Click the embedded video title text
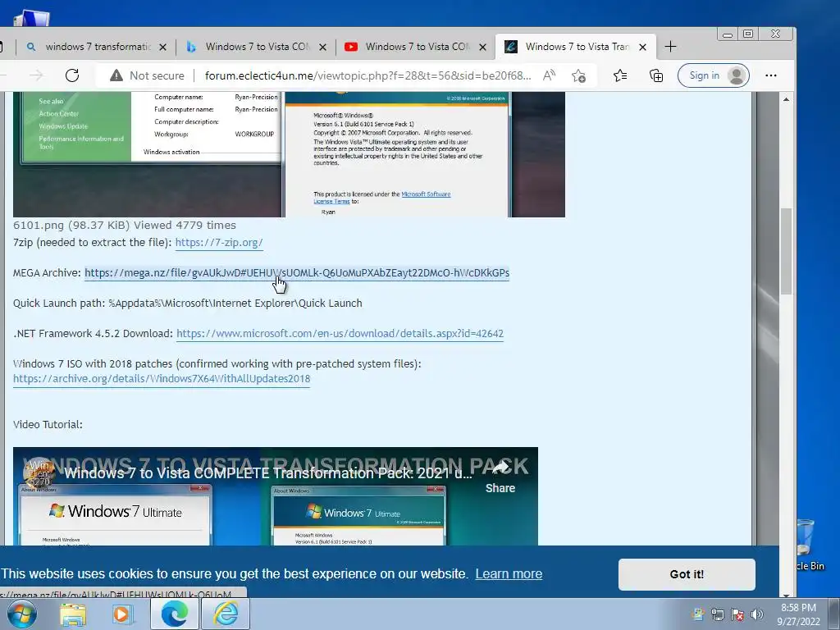The image size is (840, 630). 268,473
